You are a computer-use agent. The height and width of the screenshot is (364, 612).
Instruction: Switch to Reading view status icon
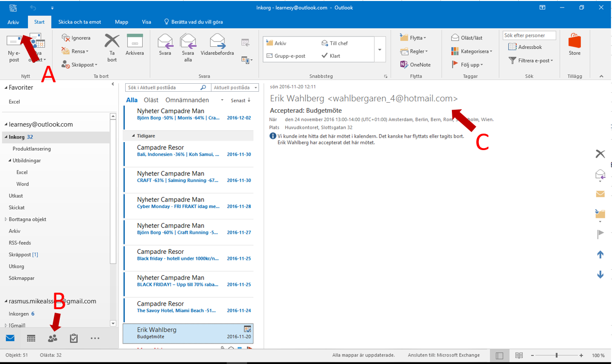[x=519, y=356]
